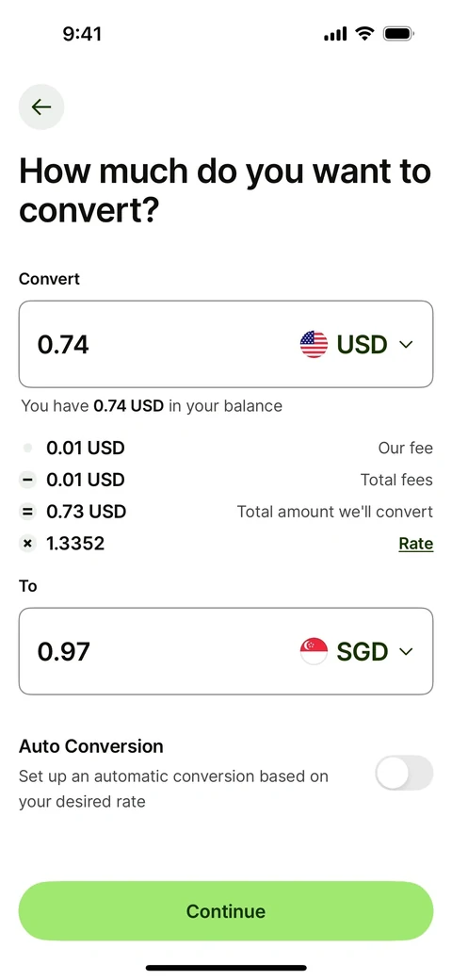The width and height of the screenshot is (452, 980).
Task: Tap the equals icon beside 0.73 USD
Action: click(27, 512)
